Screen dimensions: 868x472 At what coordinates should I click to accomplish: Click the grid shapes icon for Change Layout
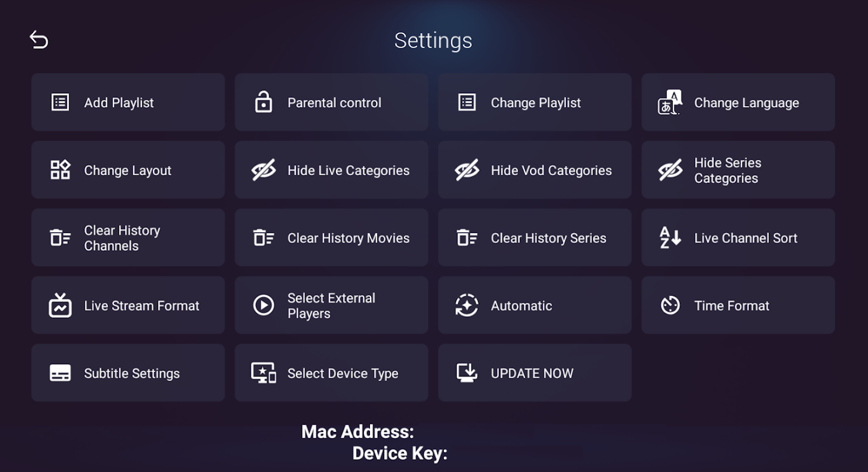tap(60, 170)
